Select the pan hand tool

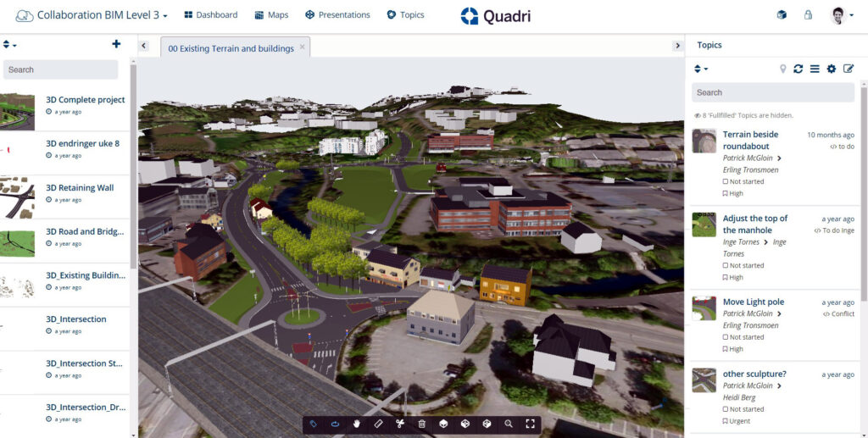click(357, 424)
